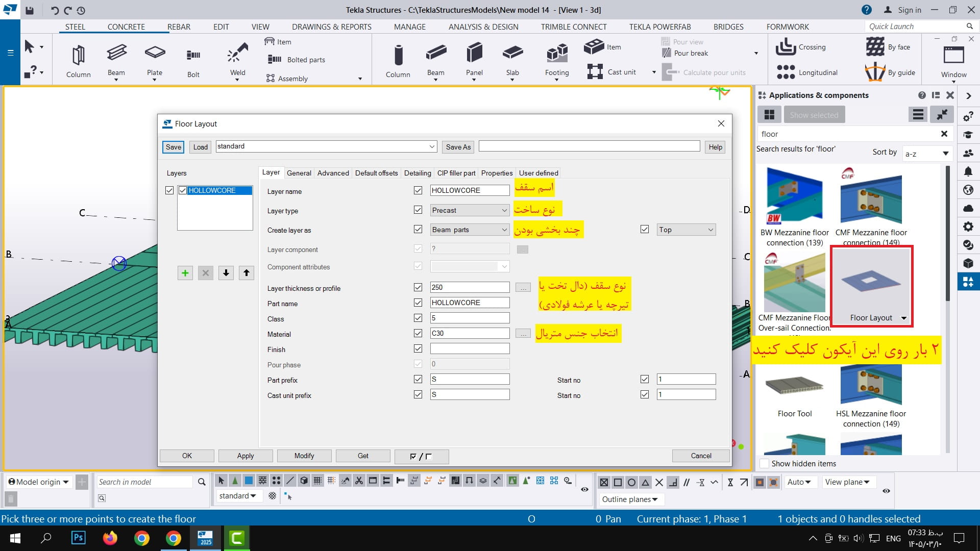
Task: Toggle the Layer name checkbox
Action: 418,190
